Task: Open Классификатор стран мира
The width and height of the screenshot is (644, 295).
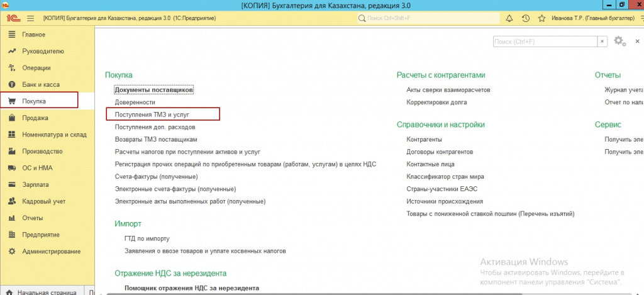Action: pos(445,177)
